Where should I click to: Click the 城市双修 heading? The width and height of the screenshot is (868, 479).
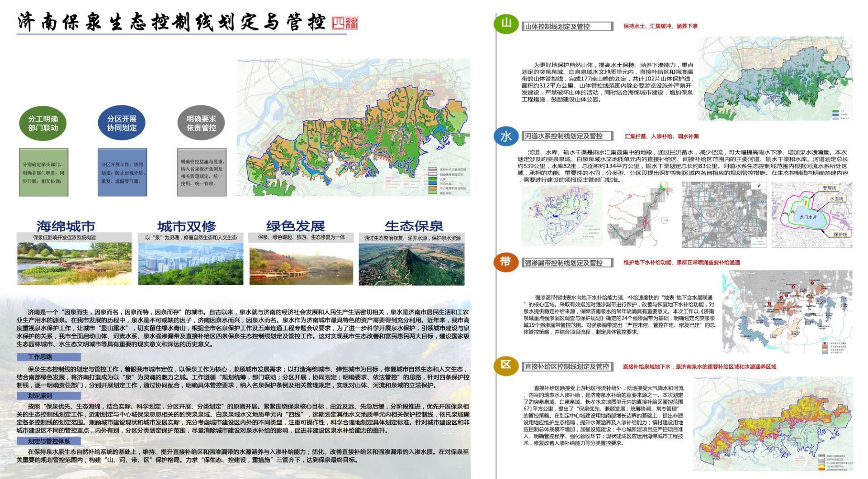coord(187,226)
